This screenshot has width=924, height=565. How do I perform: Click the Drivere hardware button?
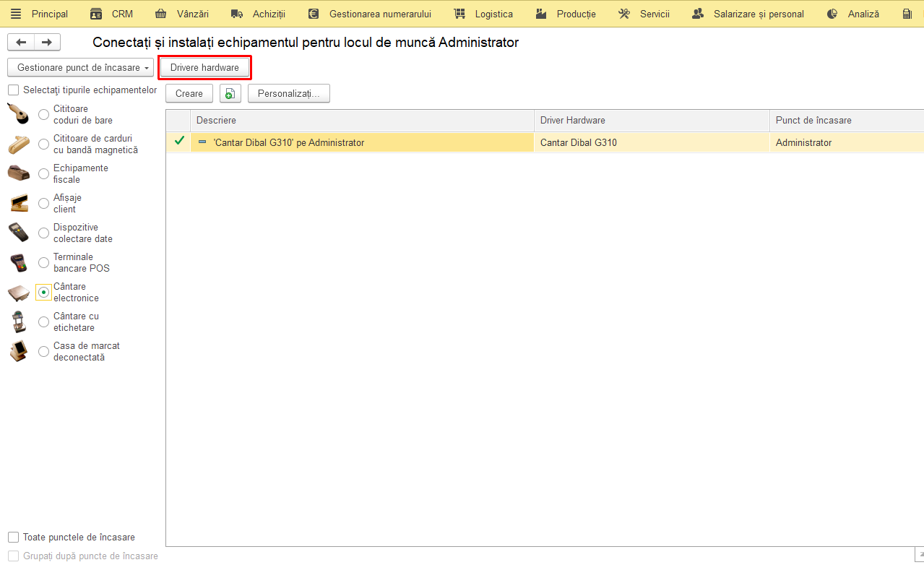pos(204,67)
